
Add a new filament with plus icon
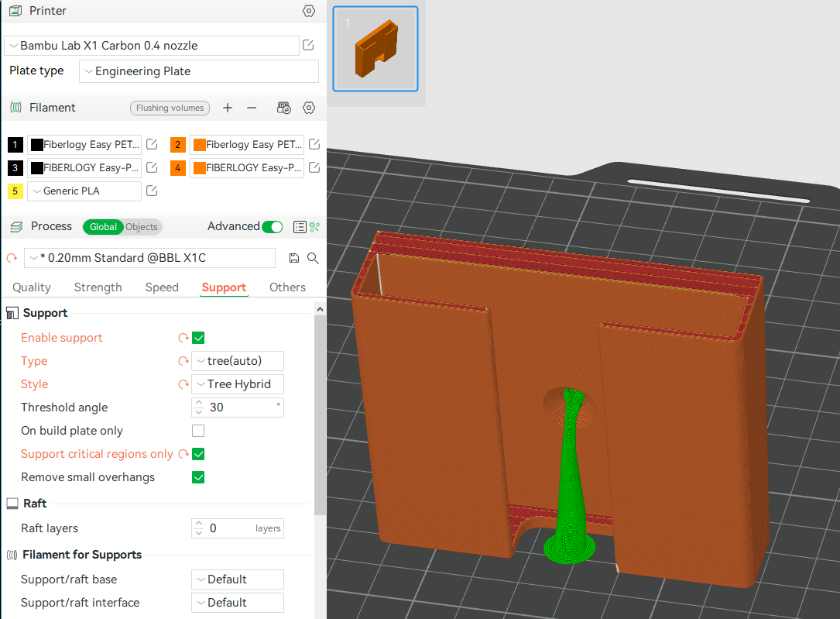pyautogui.click(x=228, y=108)
